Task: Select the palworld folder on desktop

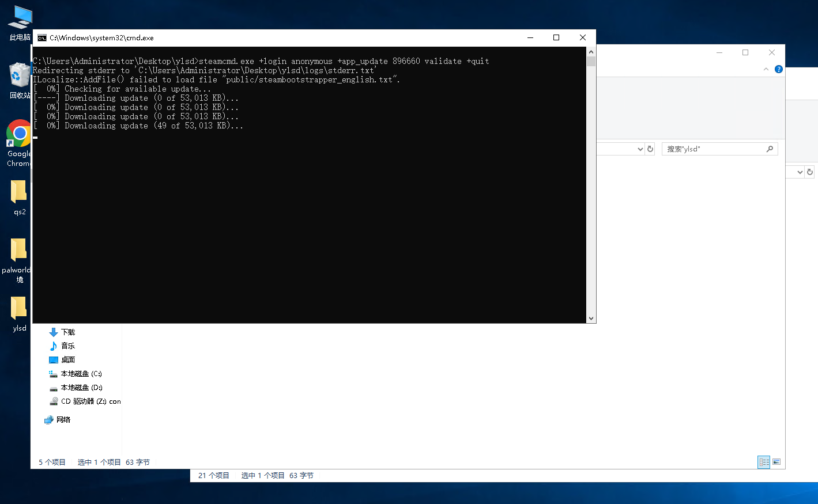Action: [x=17, y=260]
